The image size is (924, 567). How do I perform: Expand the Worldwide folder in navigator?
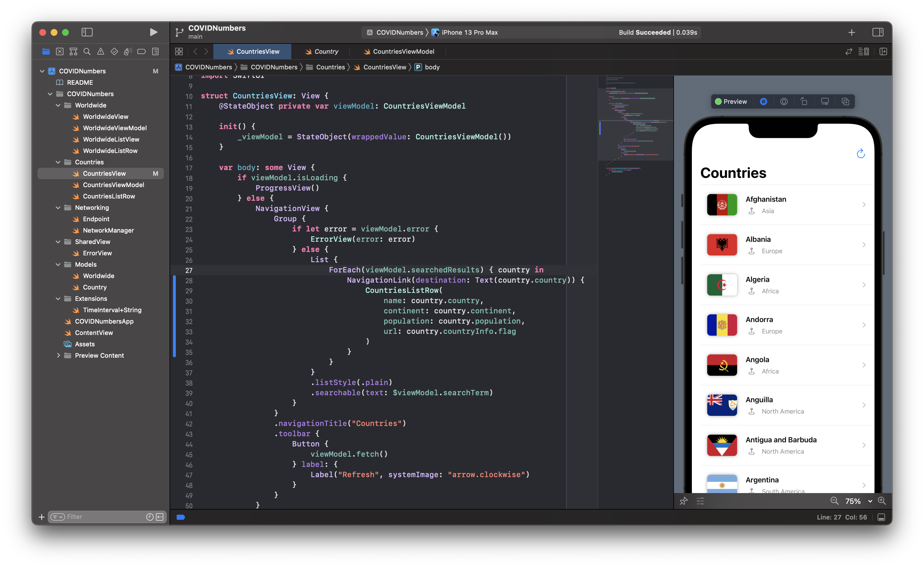[x=59, y=105]
